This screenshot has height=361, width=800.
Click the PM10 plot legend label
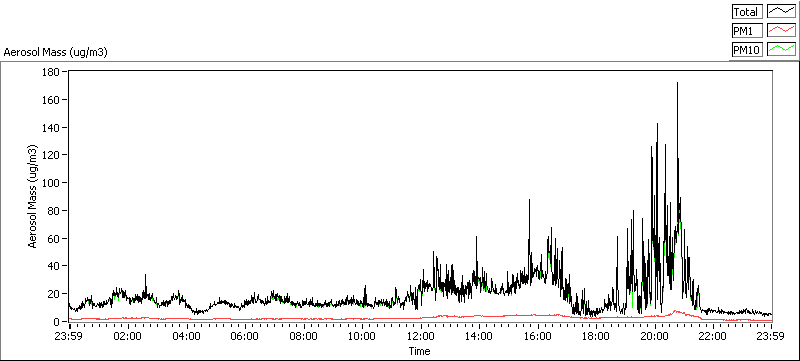tap(747, 49)
